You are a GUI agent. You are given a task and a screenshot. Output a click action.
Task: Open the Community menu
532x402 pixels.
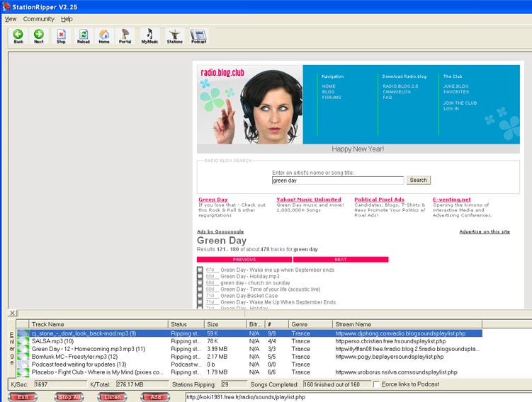click(x=39, y=19)
